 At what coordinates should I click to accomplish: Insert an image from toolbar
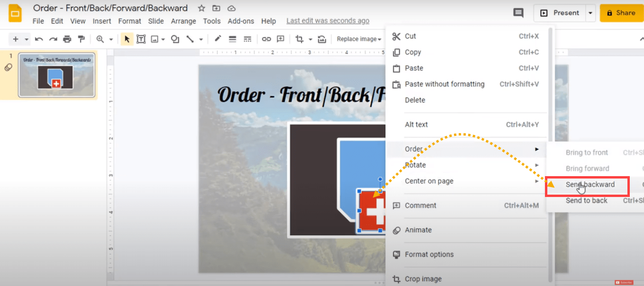click(x=154, y=39)
